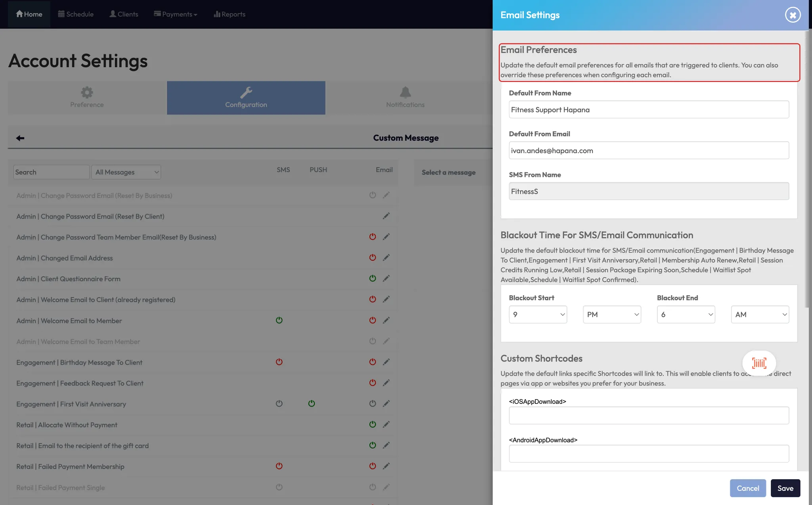Click the back arrow beside Custom Message
This screenshot has width=812, height=505.
click(20, 138)
